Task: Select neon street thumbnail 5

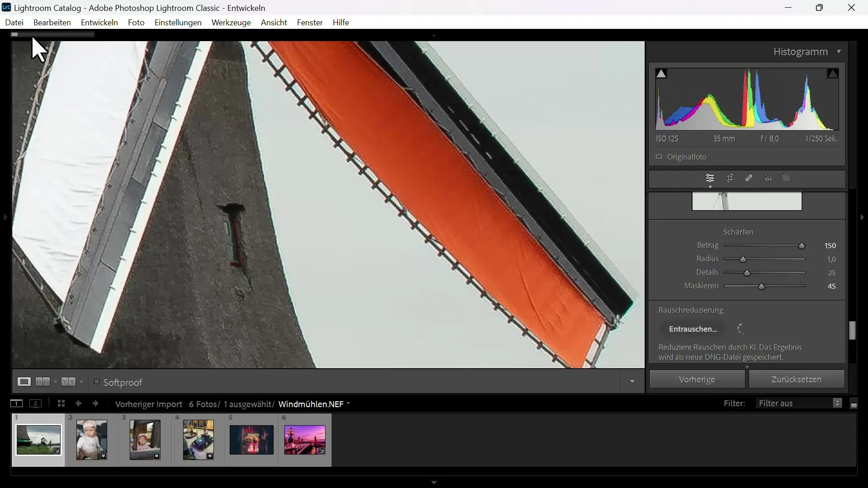Action: click(251, 440)
